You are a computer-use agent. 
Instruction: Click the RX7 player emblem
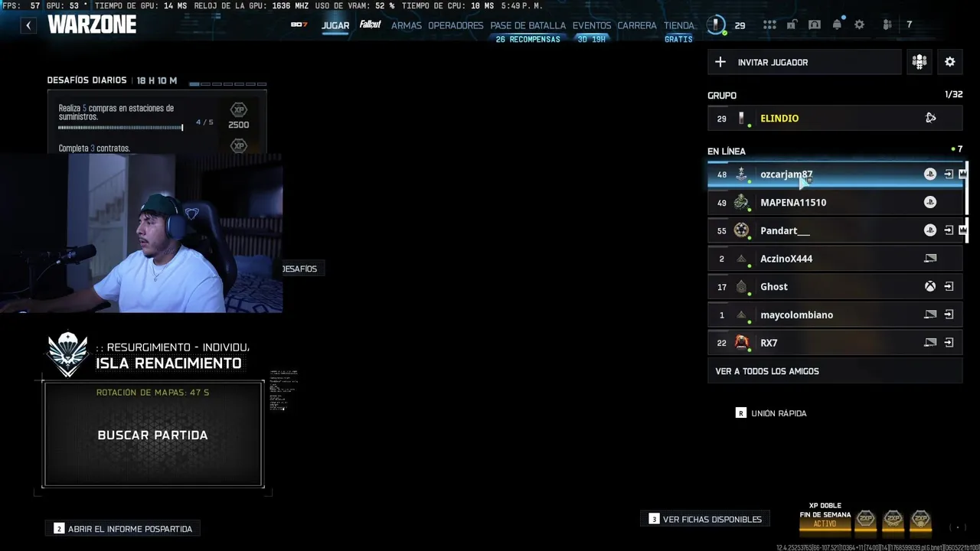click(x=741, y=342)
